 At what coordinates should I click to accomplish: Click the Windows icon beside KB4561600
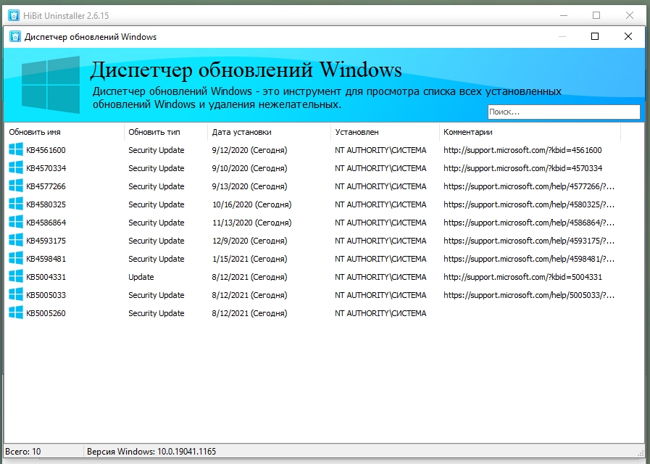(16, 150)
